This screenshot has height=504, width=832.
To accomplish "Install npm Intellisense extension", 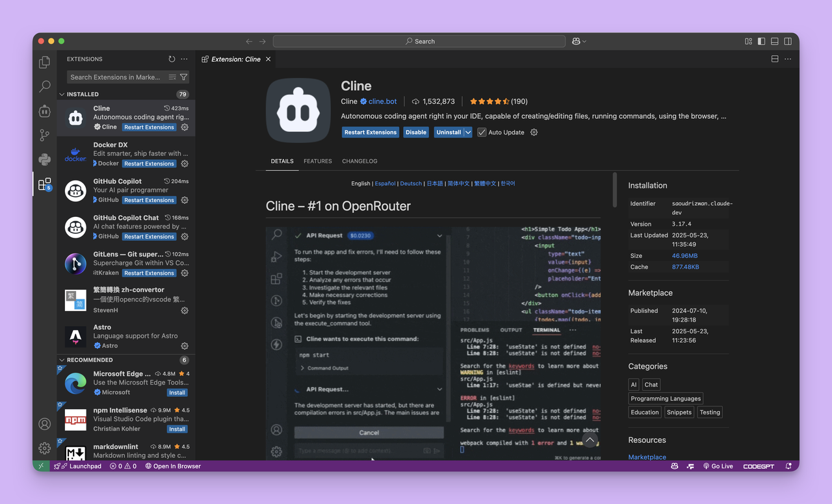I will tap(177, 429).
